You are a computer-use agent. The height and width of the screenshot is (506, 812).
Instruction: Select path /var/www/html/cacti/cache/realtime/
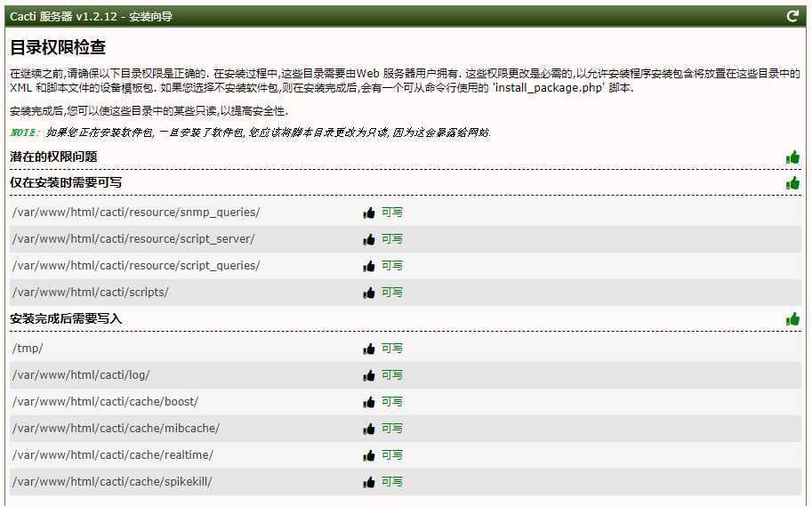click(113, 455)
